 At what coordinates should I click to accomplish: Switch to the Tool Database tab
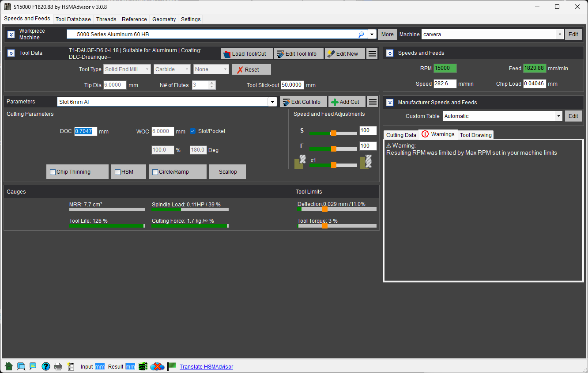(x=73, y=19)
